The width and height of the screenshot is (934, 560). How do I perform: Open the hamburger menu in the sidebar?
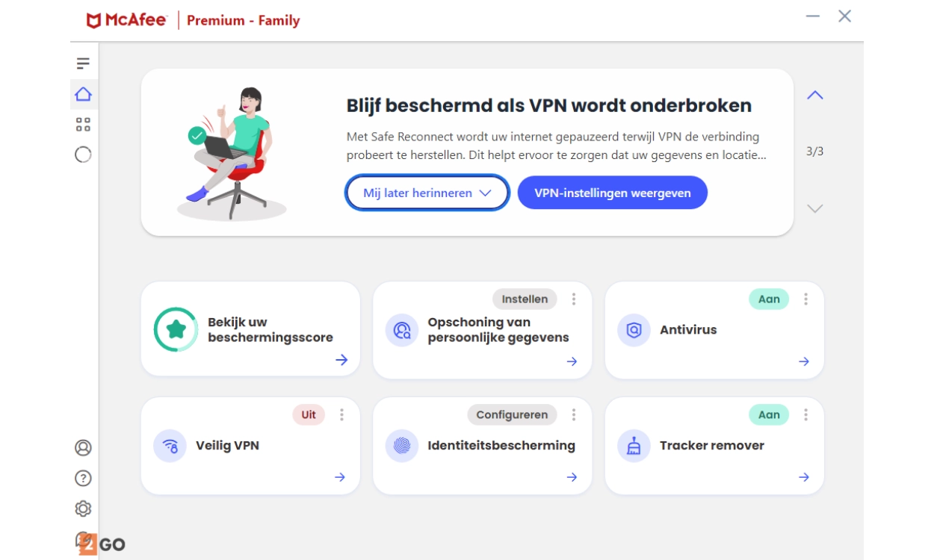(83, 63)
